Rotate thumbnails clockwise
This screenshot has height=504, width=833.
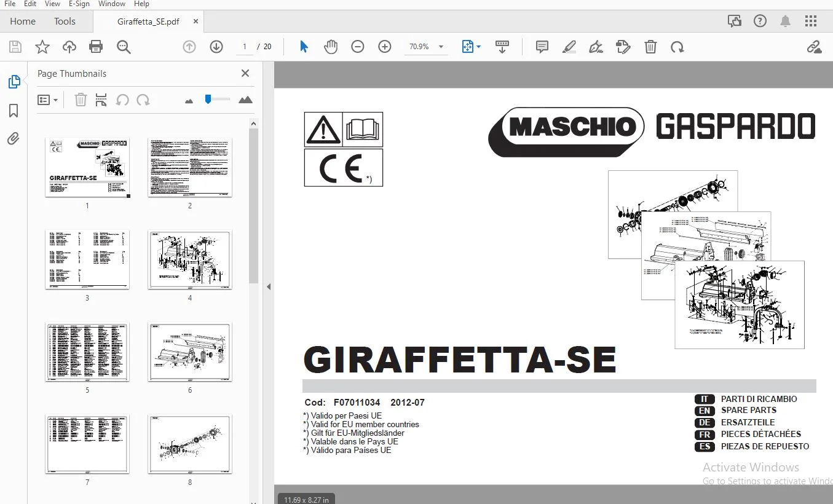[x=143, y=100]
